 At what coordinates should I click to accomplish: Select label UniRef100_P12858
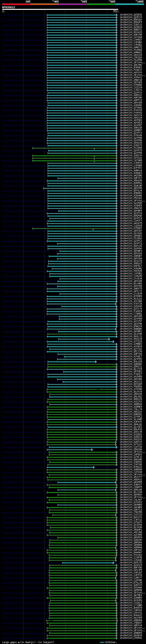131,60
